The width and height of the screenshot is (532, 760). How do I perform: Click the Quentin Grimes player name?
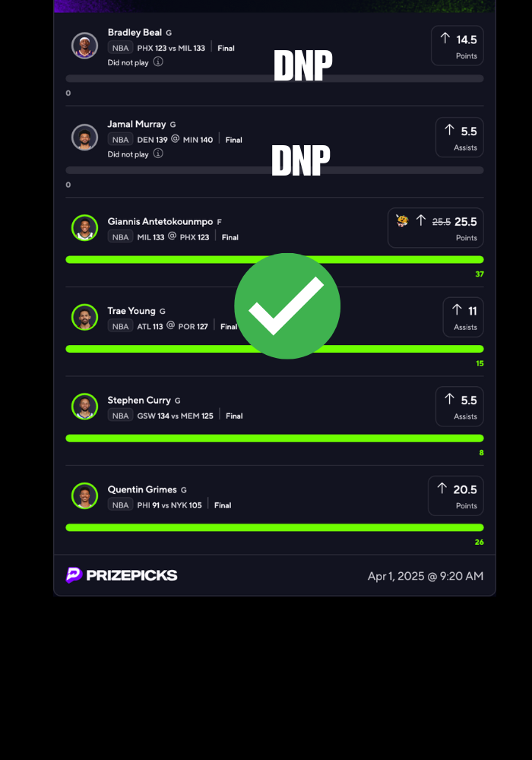click(142, 489)
